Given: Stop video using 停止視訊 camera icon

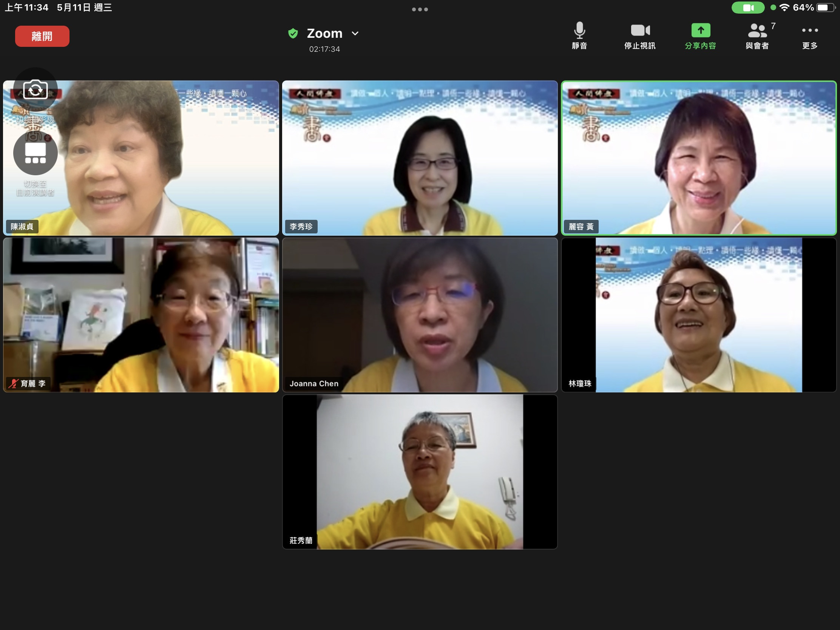Looking at the screenshot, I should pyautogui.click(x=640, y=31).
